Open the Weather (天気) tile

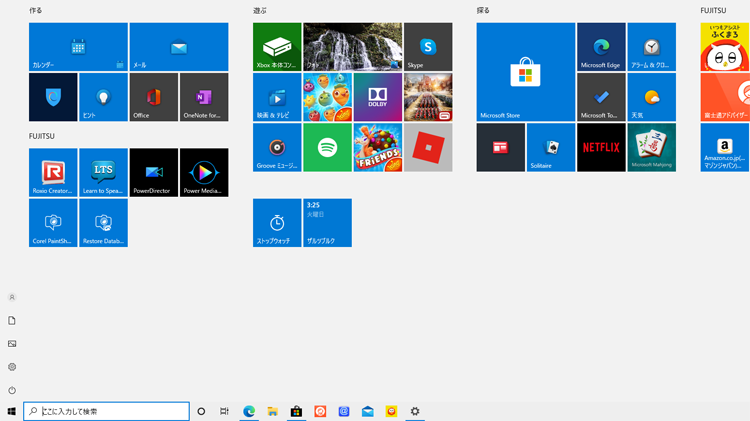point(651,97)
